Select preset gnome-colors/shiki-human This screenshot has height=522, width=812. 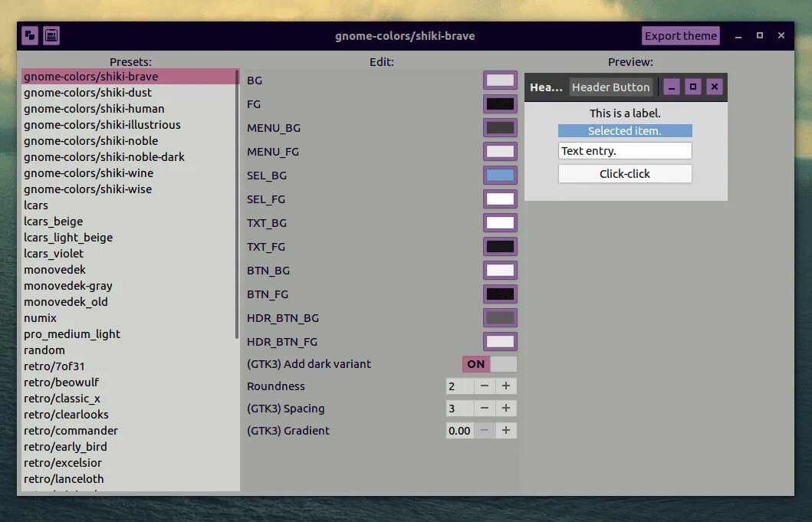(x=129, y=109)
